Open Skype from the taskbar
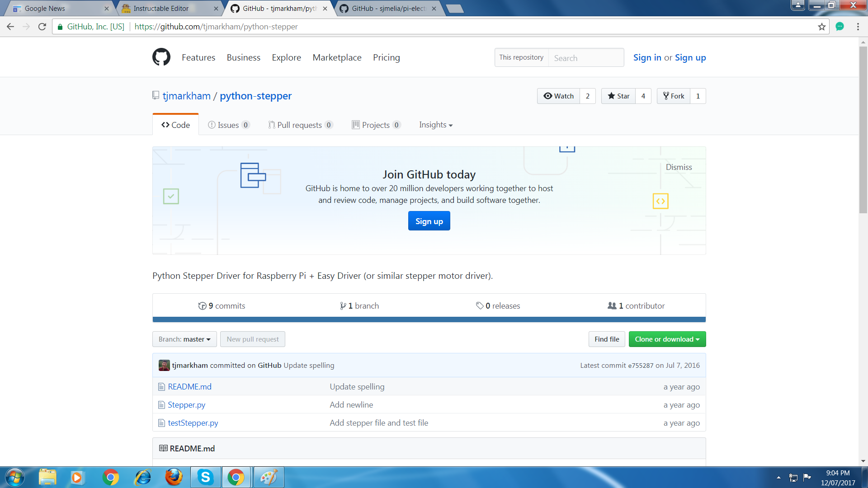Image resolution: width=868 pixels, height=488 pixels. [205, 477]
